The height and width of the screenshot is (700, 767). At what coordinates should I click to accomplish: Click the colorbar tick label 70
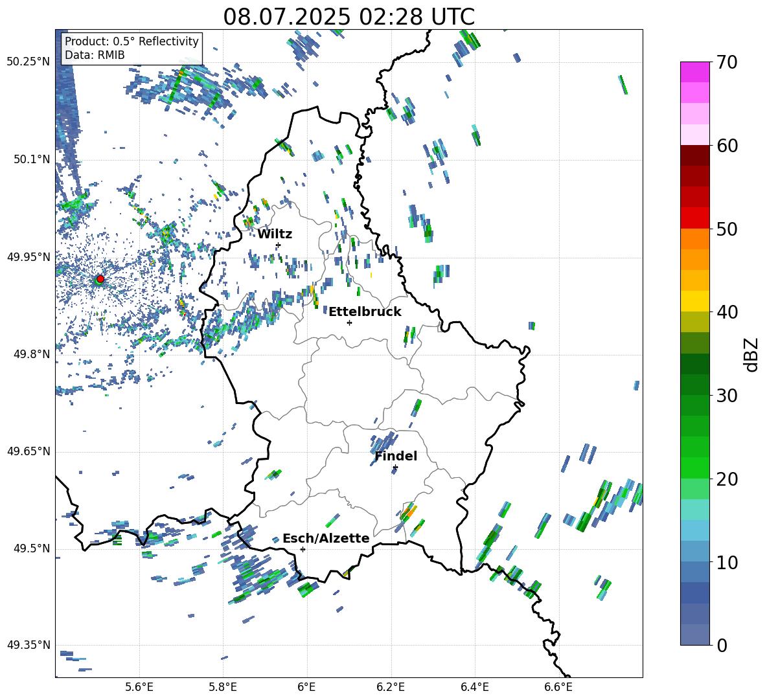click(727, 63)
